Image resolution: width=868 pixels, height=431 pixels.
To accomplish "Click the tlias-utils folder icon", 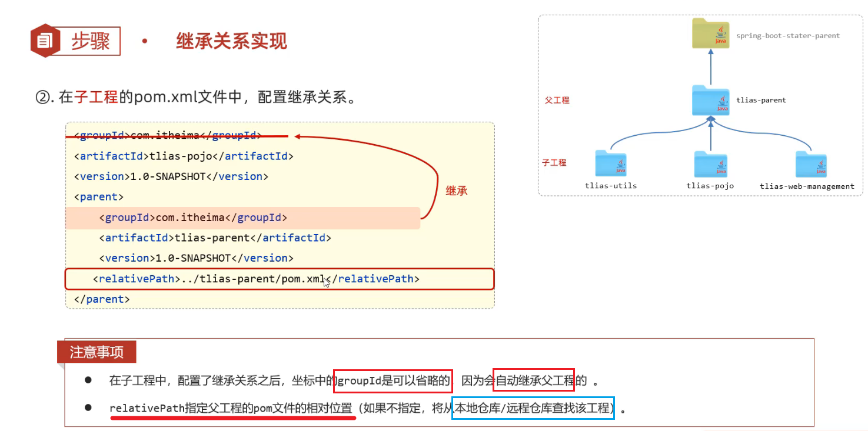I will (x=611, y=163).
